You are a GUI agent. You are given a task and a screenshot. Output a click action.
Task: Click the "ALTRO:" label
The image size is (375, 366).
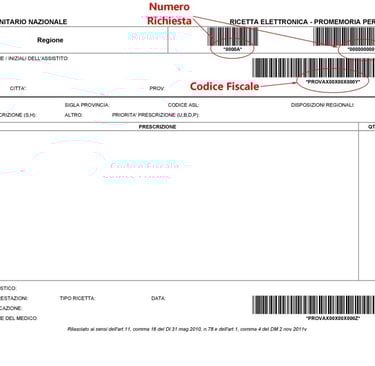click(73, 115)
